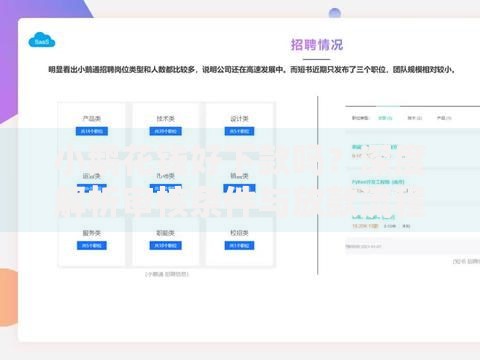
Task: Click the SaaS cloud logo
Action: pyautogui.click(x=42, y=40)
